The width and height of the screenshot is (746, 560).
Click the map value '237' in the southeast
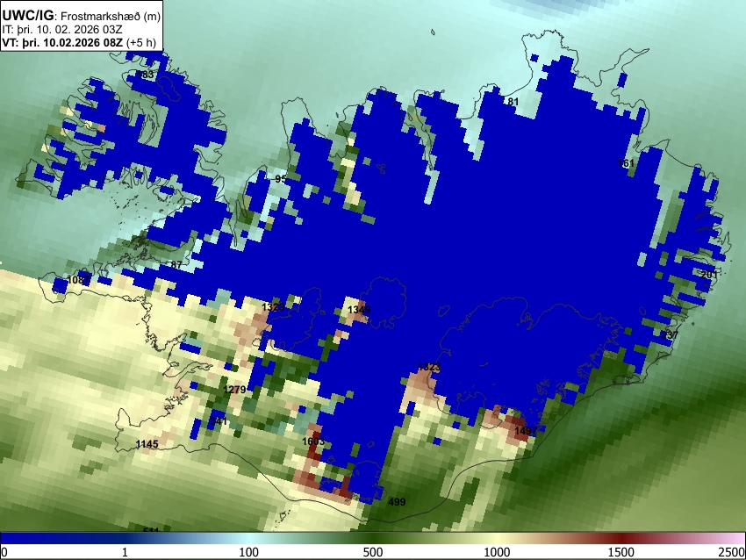[670, 335]
